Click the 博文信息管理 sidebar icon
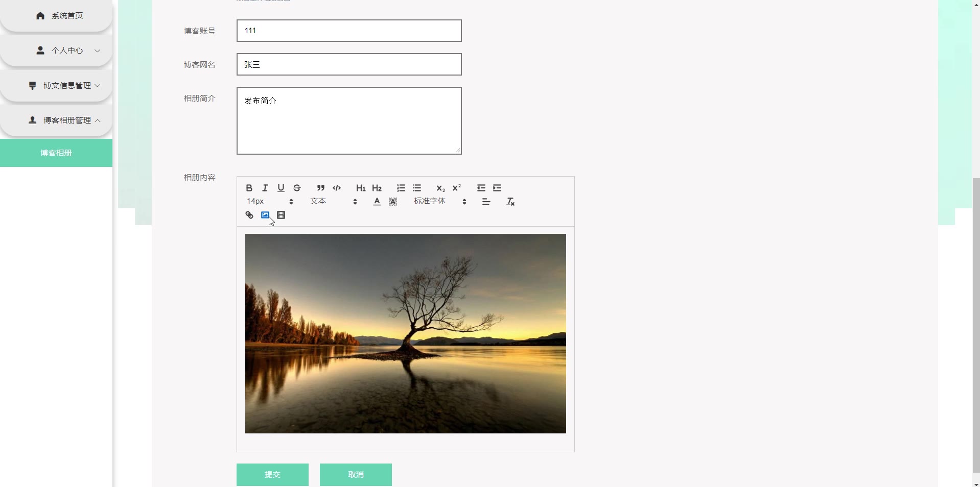Image resolution: width=980 pixels, height=487 pixels. 32,85
